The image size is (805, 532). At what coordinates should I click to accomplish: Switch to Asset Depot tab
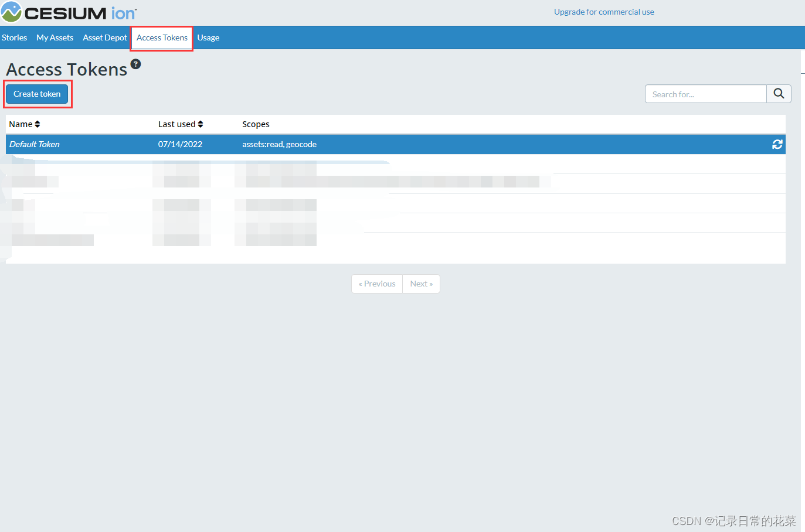105,37
